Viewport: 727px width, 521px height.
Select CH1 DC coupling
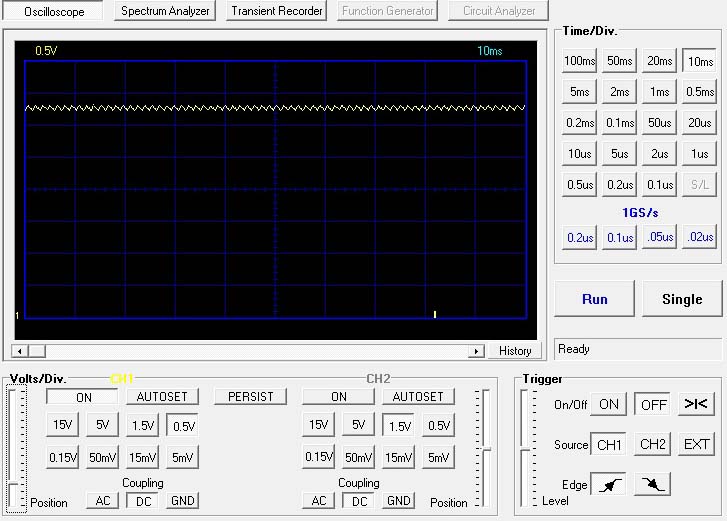pos(143,501)
